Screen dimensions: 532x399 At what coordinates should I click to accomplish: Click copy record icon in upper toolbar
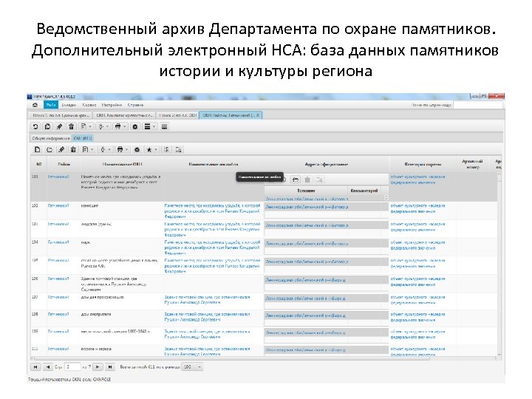pyautogui.click(x=47, y=127)
